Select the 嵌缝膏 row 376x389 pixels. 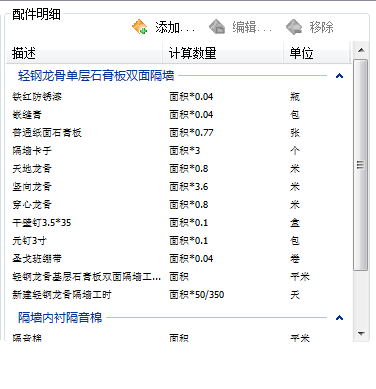(x=179, y=115)
